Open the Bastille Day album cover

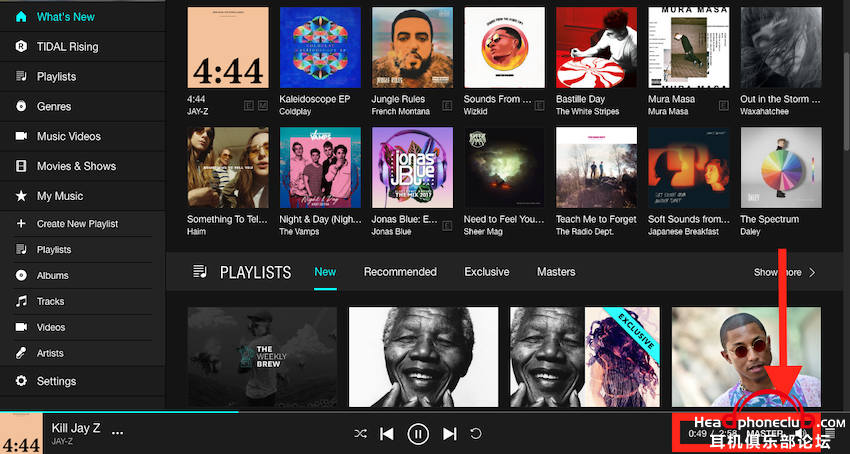click(x=596, y=47)
